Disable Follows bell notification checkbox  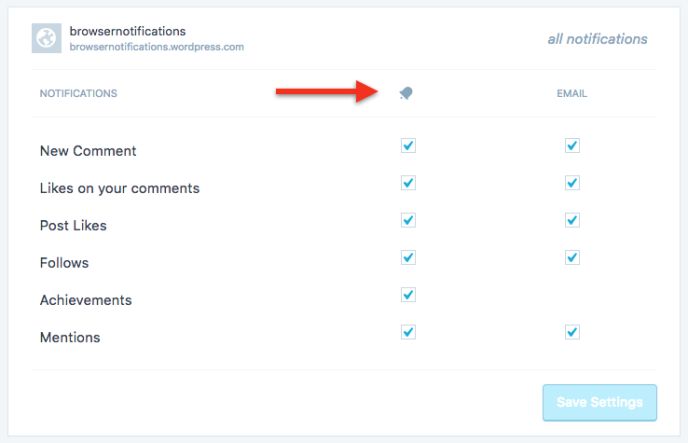click(x=408, y=257)
